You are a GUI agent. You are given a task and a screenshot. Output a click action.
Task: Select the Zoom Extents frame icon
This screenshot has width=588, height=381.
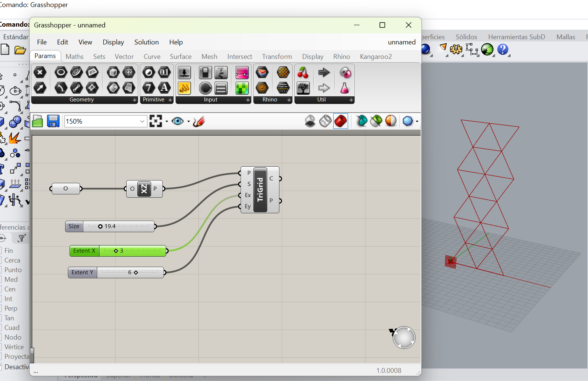(x=156, y=121)
